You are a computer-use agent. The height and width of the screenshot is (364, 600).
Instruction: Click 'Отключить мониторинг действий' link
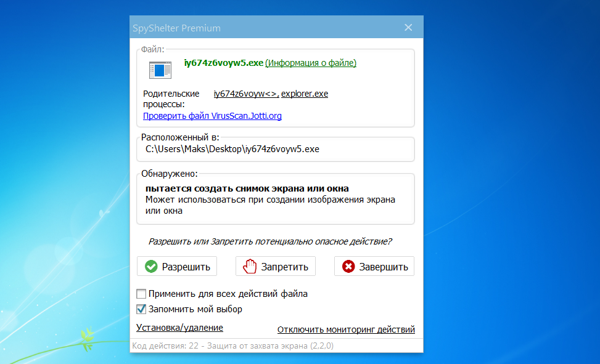(346, 330)
